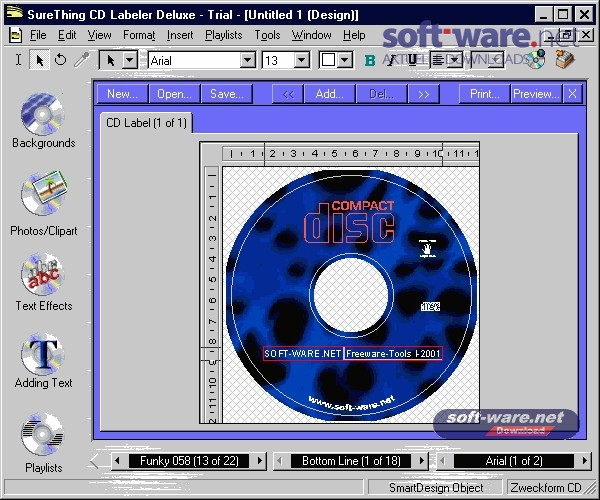This screenshot has height=500, width=600.
Task: Click the Bottom Line (1 of 18) label
Action: pyautogui.click(x=351, y=461)
